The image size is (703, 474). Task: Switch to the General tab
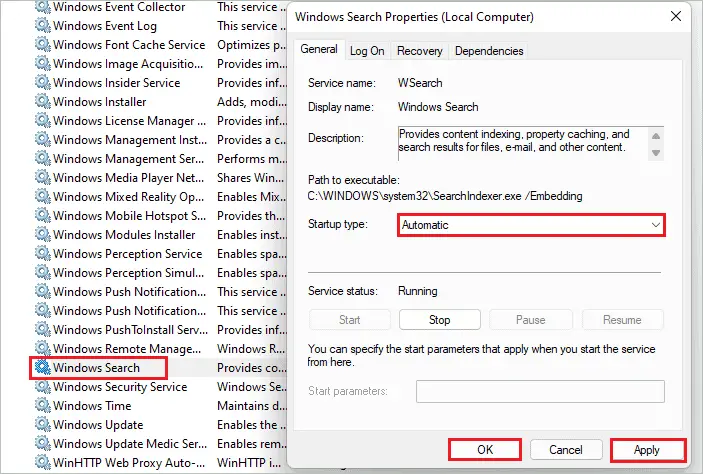pos(319,49)
